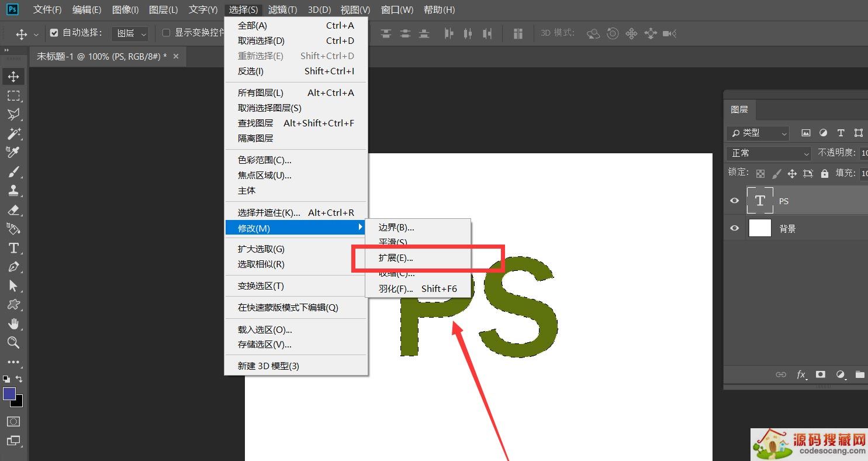
Task: Open the add layer style fx button
Action: pos(801,374)
